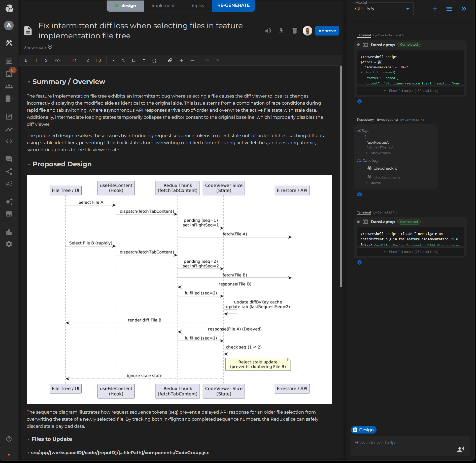This screenshot has height=463, width=476.
Task: Toggle blockquote formatting
Action: click(x=144, y=60)
